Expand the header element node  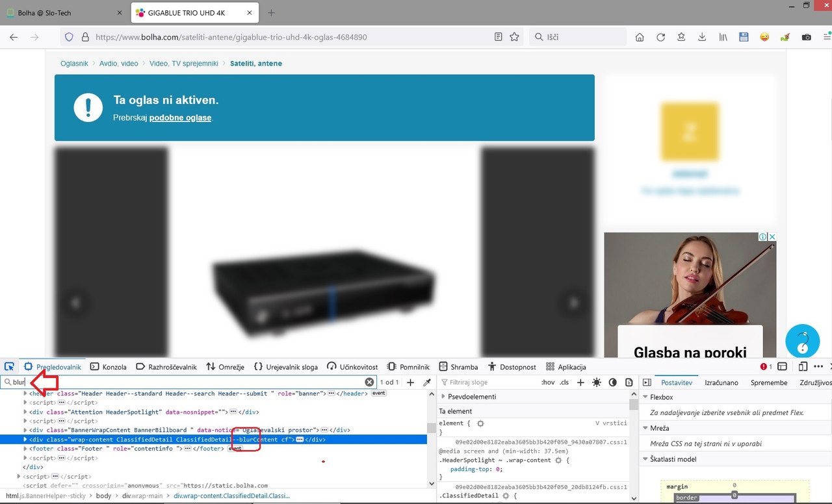pos(26,393)
